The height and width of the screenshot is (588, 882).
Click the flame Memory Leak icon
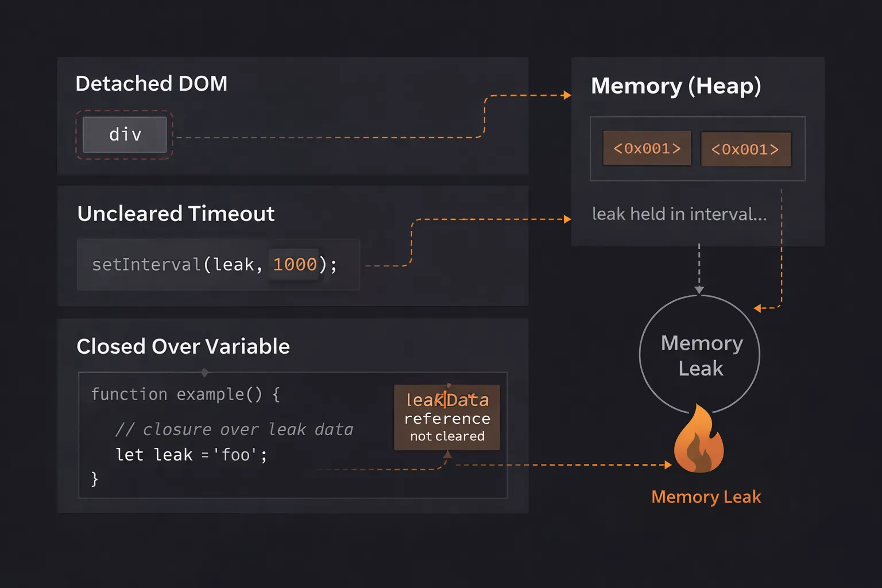click(x=698, y=442)
